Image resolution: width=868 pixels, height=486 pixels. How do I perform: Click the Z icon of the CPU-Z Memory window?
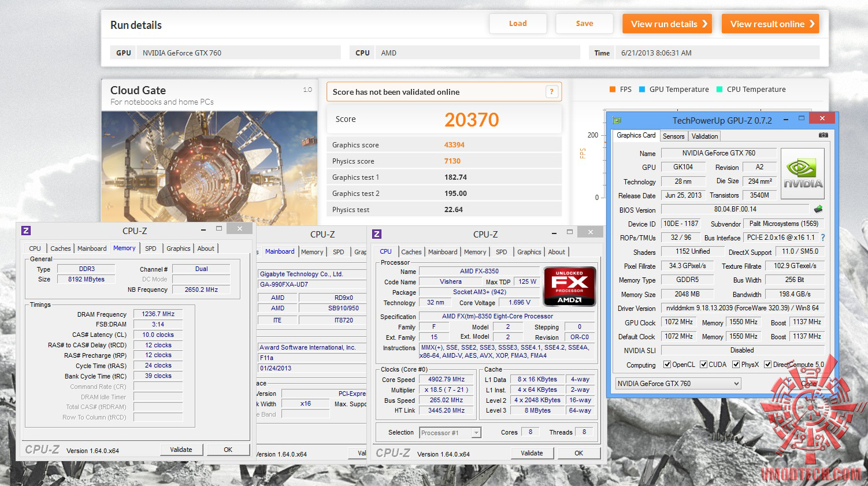tap(26, 231)
